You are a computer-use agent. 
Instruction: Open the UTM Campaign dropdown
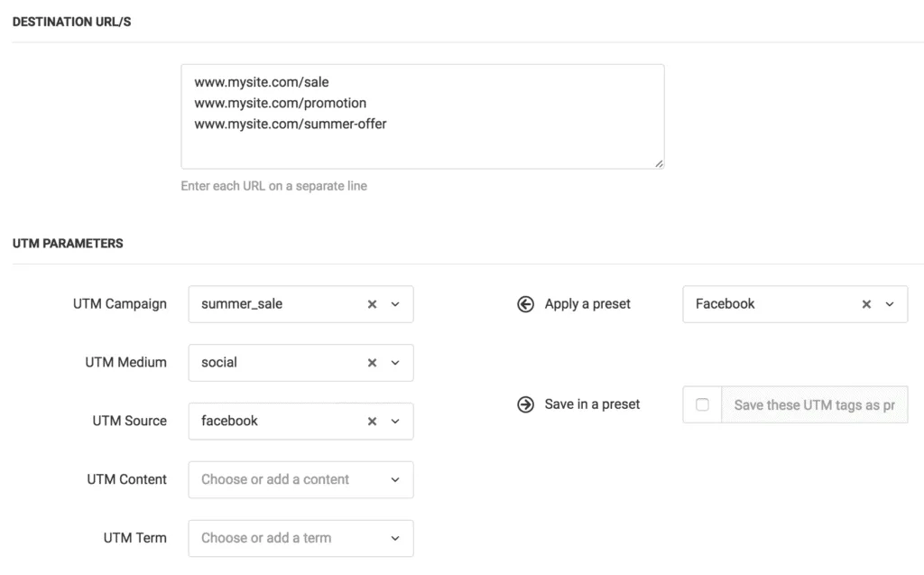[395, 304]
